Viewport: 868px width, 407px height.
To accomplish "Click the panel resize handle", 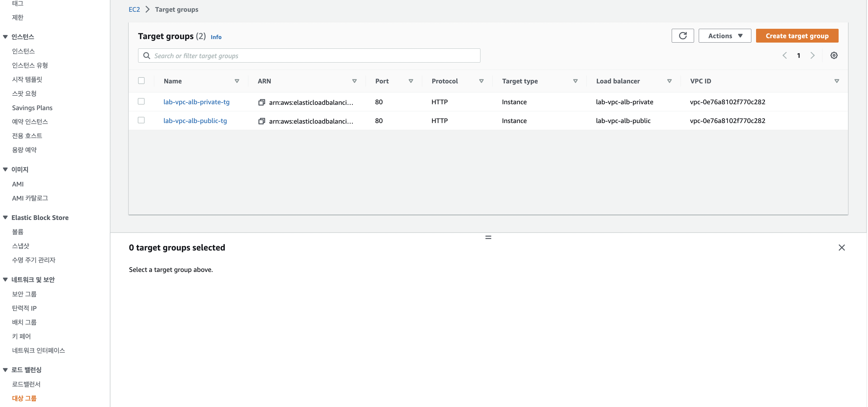I will tap(488, 237).
